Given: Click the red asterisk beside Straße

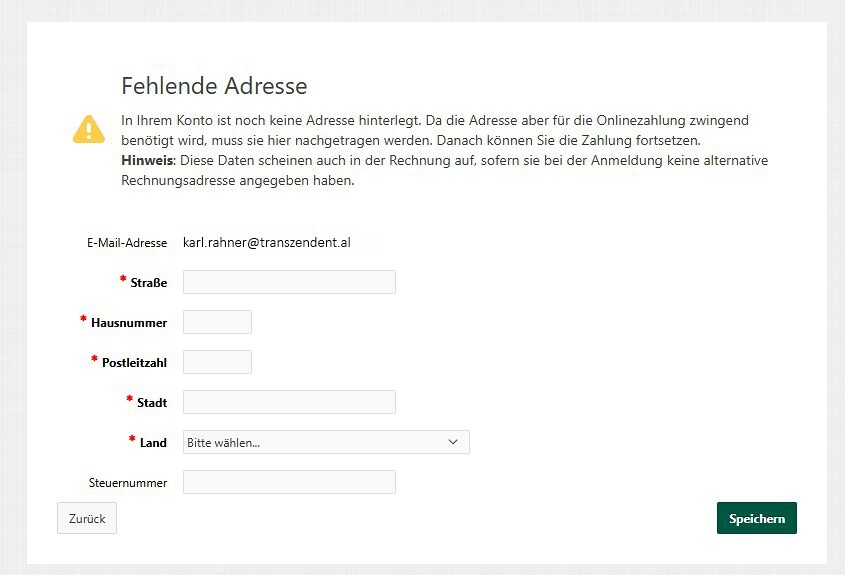Looking at the screenshot, I should pyautogui.click(x=123, y=279).
